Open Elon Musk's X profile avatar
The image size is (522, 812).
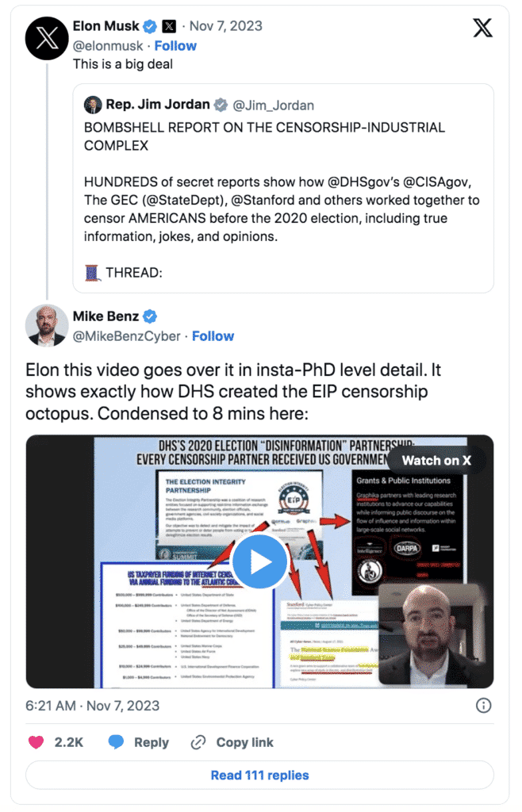pos(47,38)
